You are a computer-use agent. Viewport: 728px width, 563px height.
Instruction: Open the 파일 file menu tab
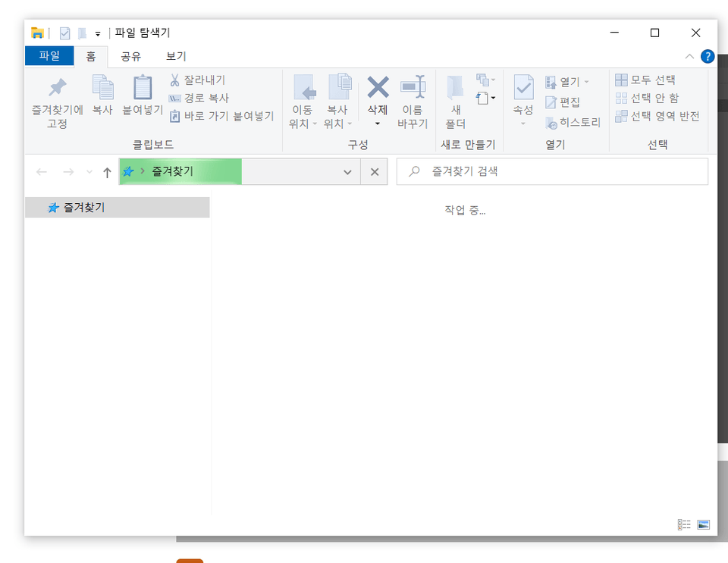pyautogui.click(x=49, y=56)
